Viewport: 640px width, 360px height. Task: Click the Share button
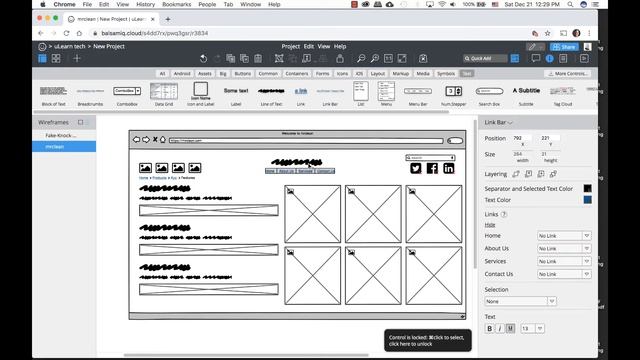[564, 47]
